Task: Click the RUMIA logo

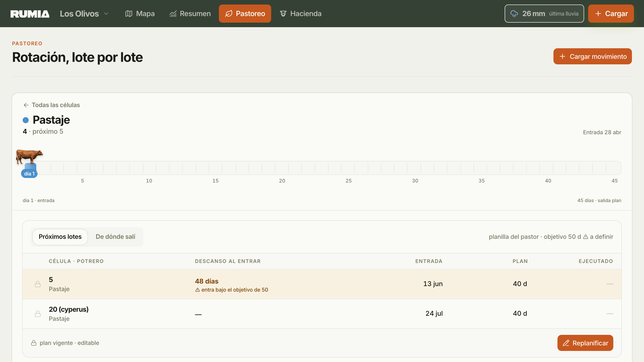Action: pos(30,14)
